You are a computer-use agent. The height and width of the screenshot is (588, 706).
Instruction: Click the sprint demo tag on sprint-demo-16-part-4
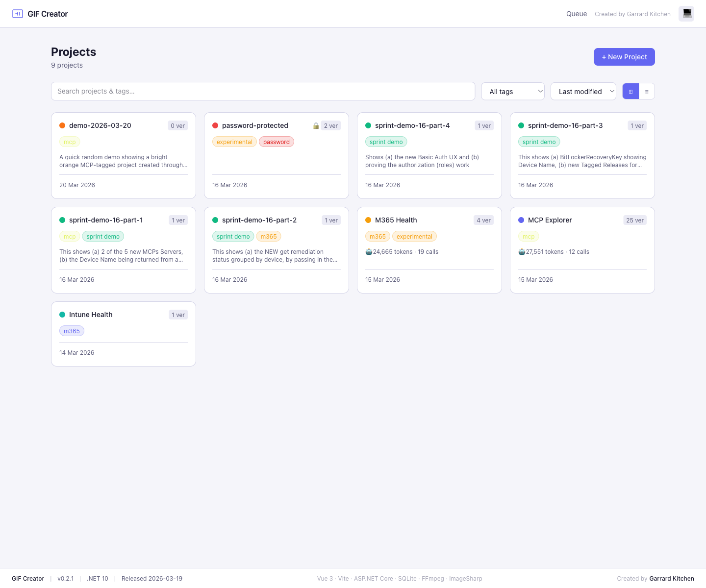386,142
